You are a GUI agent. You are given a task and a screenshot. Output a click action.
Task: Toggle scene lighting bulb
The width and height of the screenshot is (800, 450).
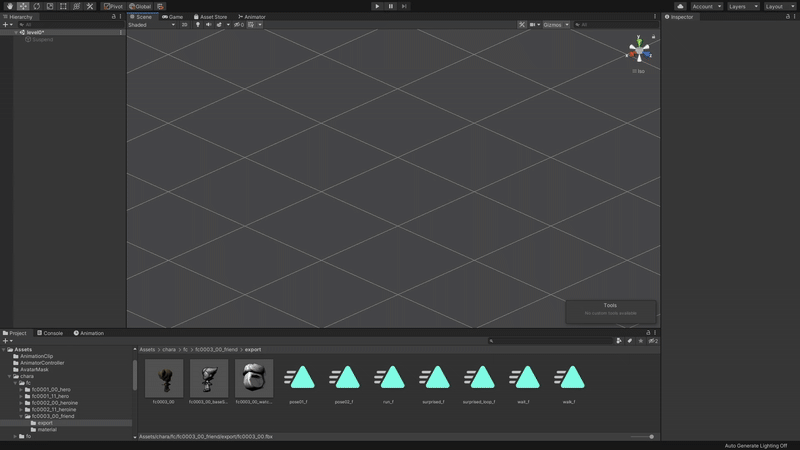[x=197, y=25]
